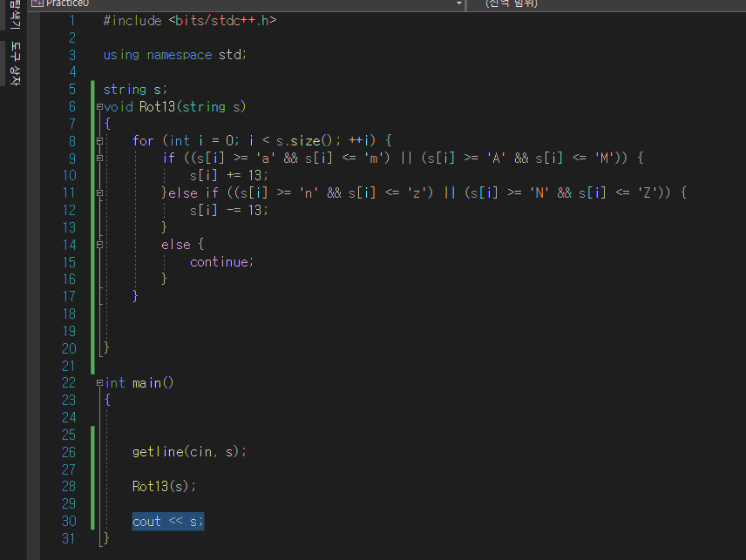Click the using namespace std; line
The width and height of the screenshot is (746, 560).
(174, 55)
